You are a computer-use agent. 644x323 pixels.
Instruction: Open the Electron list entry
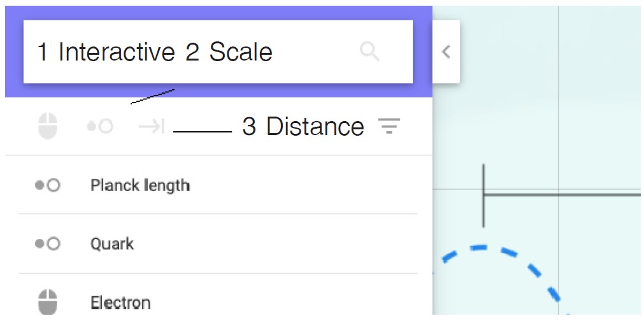120,303
